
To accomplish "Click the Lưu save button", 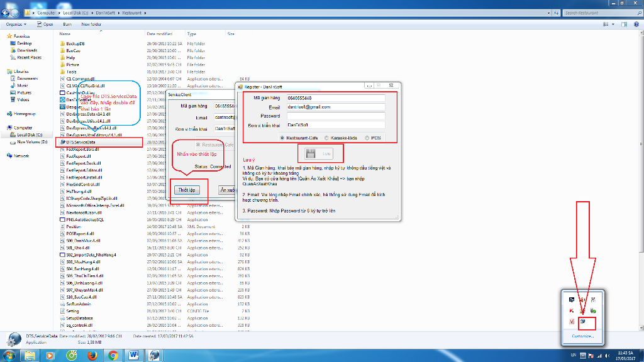I will click(x=319, y=154).
